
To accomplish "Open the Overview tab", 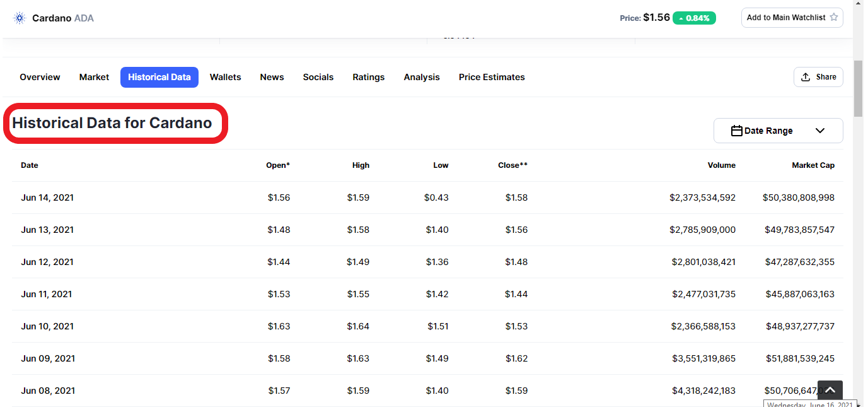I will tap(40, 77).
